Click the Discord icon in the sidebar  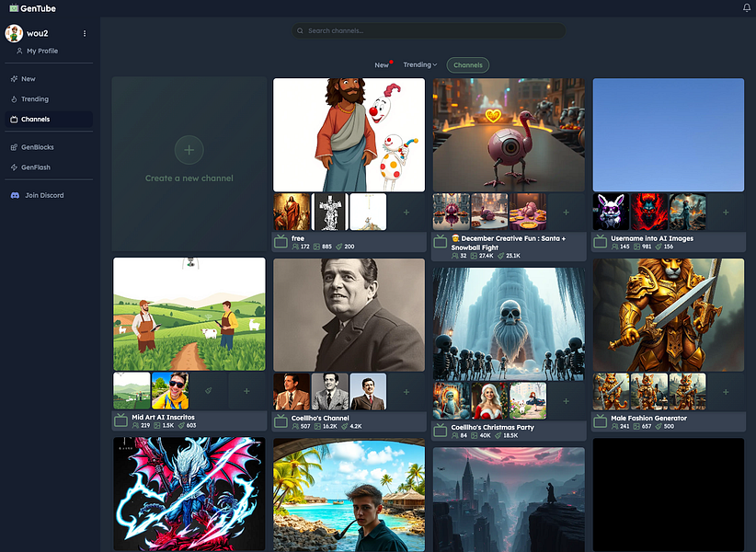[x=13, y=194]
